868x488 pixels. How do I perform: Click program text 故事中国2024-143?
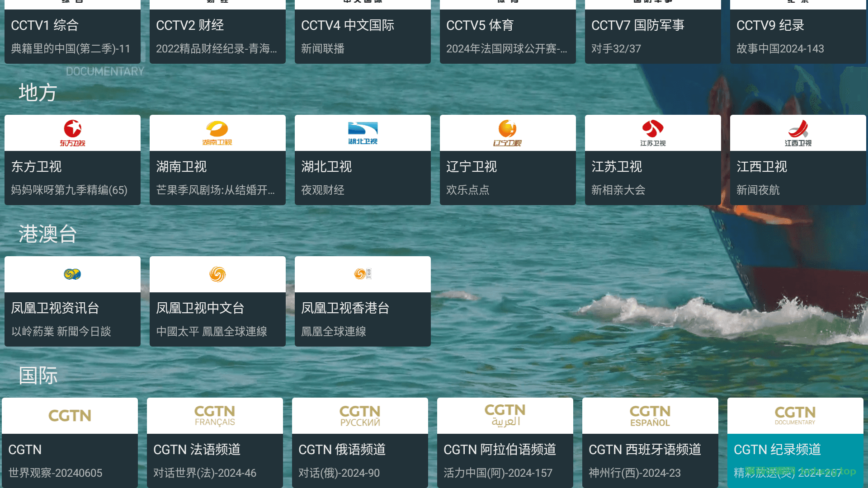pyautogui.click(x=780, y=48)
